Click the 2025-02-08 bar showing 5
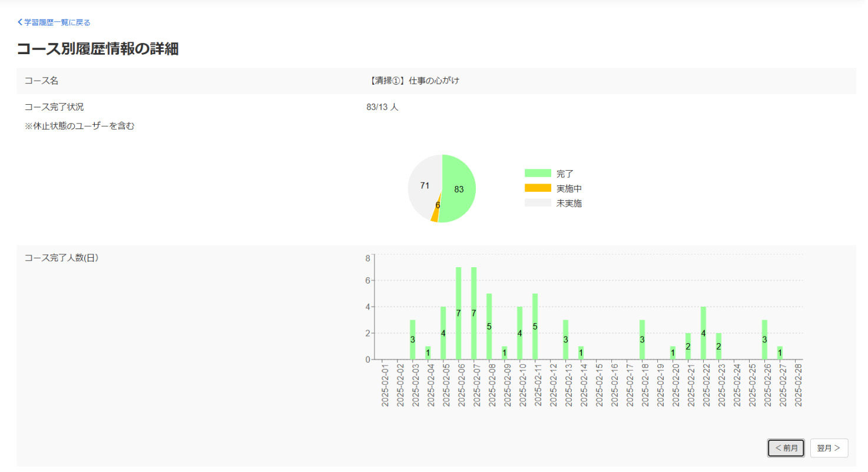 point(489,327)
